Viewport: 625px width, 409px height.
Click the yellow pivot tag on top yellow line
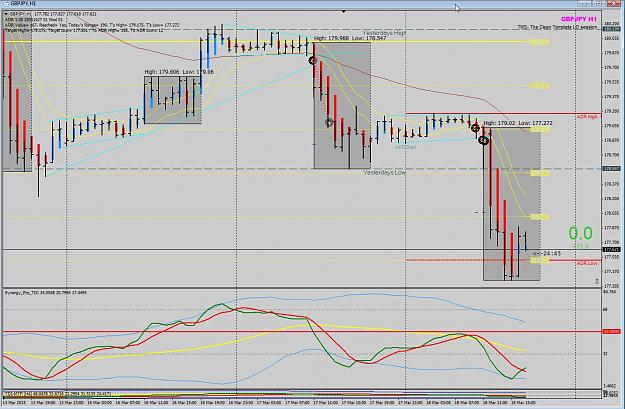540,41
